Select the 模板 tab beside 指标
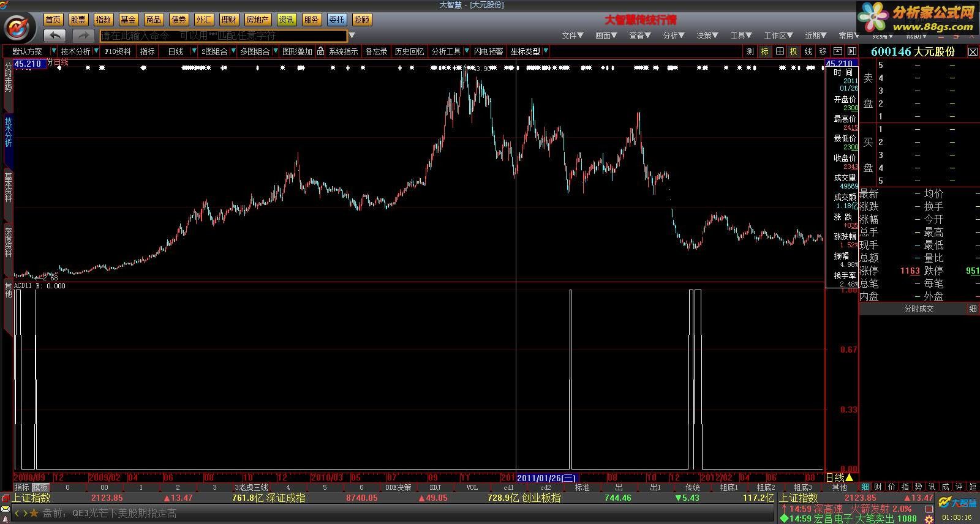980x524 pixels. (x=40, y=487)
